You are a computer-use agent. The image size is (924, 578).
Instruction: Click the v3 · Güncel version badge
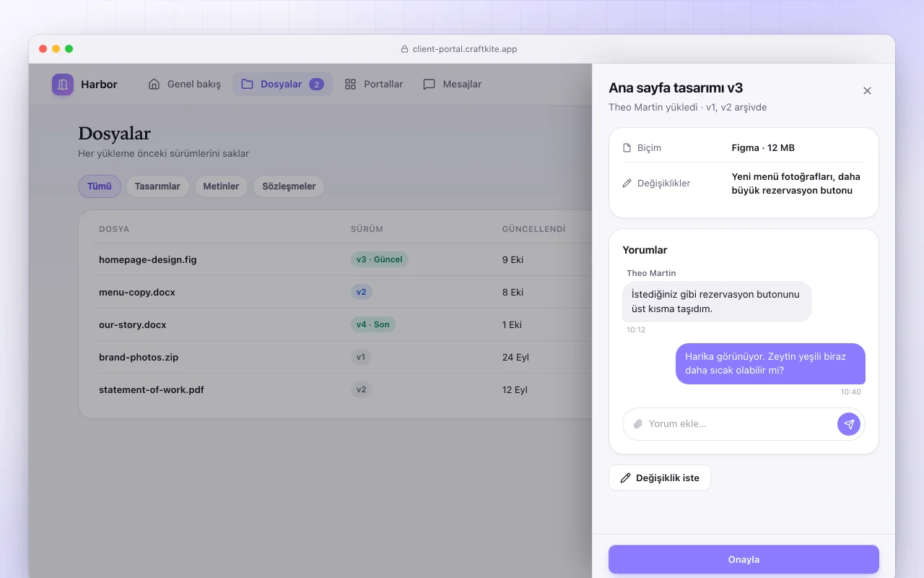380,259
